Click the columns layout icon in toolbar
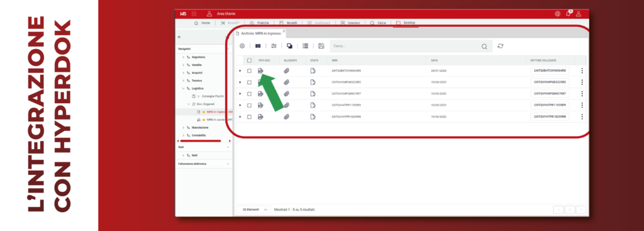The width and height of the screenshot is (644, 231). tap(258, 46)
